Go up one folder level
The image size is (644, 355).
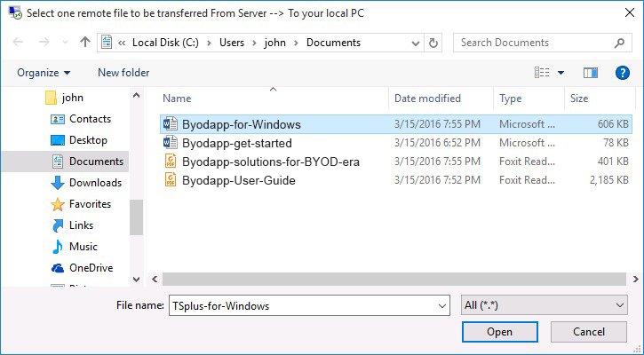(x=85, y=42)
